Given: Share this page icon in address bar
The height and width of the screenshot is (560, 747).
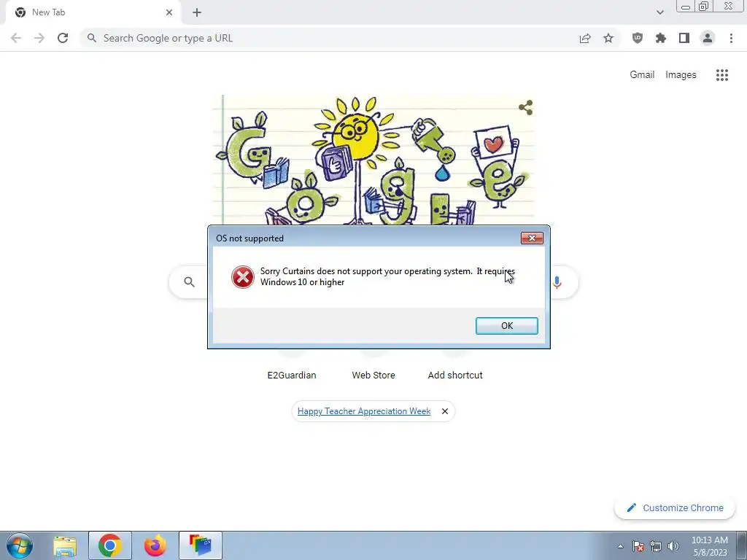Looking at the screenshot, I should coord(585,38).
